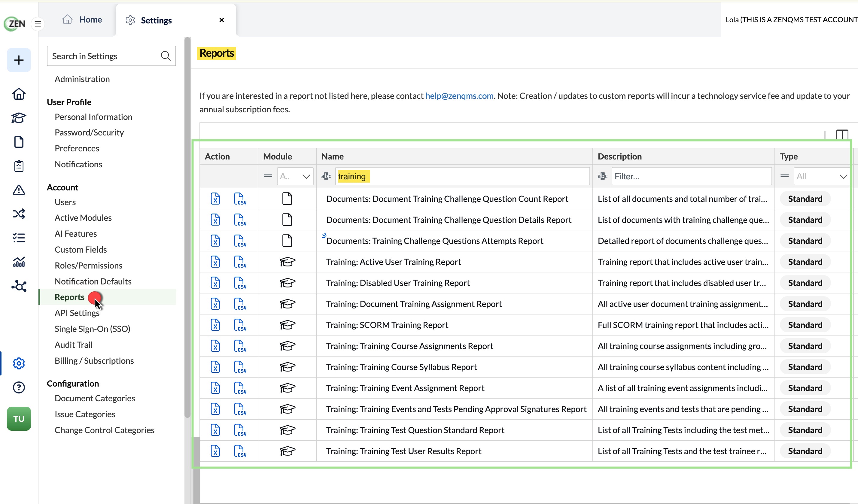Open the TU user avatar button

click(19, 419)
